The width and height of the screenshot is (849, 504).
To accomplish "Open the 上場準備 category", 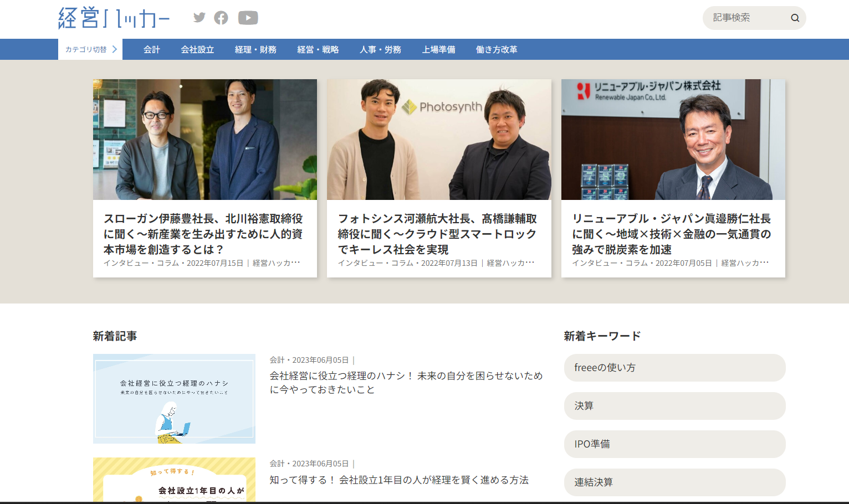I will click(x=439, y=49).
